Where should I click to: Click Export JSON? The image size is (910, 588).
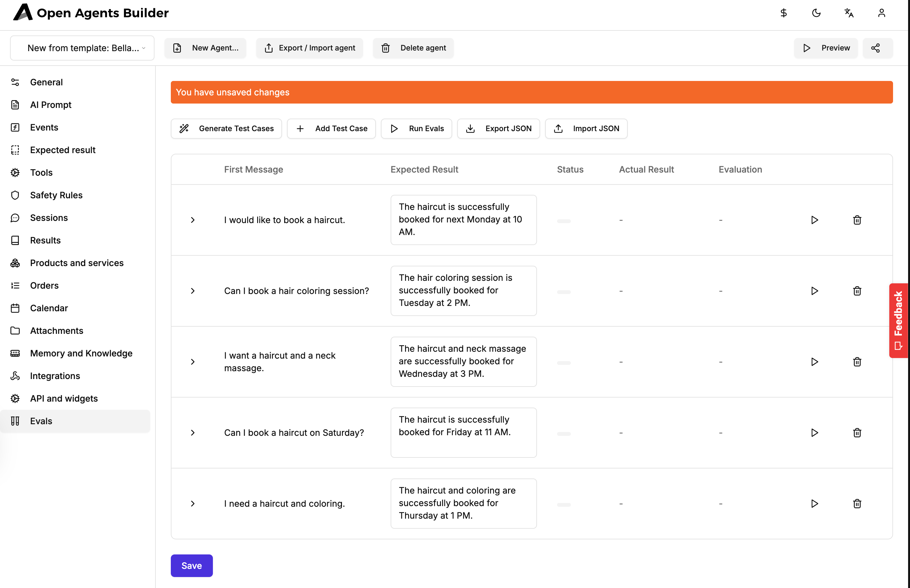498,129
